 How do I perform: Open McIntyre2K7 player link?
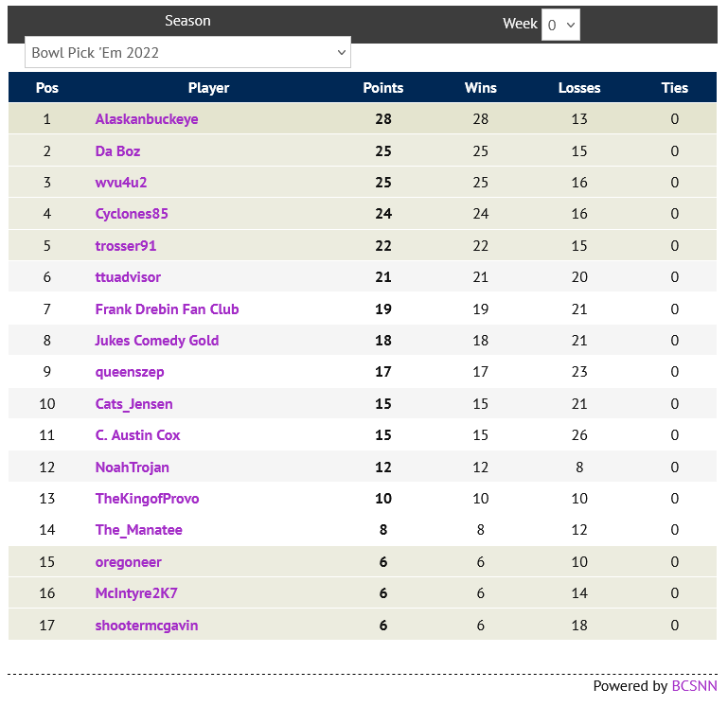coord(136,593)
